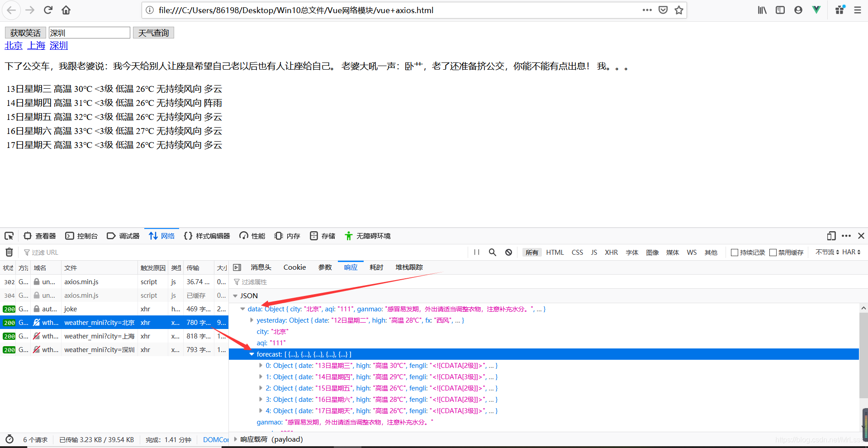Open the Vue devtools extension icon
Screen dimensions: 868x448
(816, 10)
